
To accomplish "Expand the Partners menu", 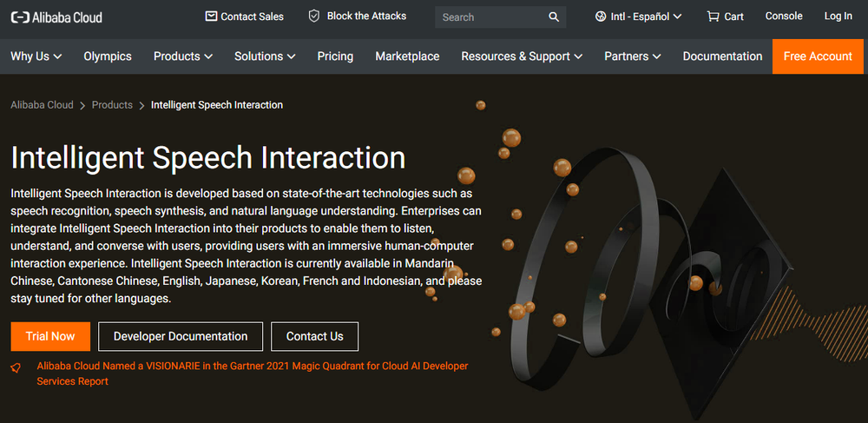I will tap(633, 56).
